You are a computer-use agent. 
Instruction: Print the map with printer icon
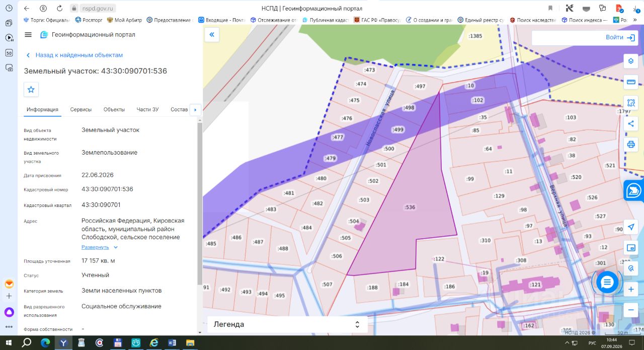(630, 144)
